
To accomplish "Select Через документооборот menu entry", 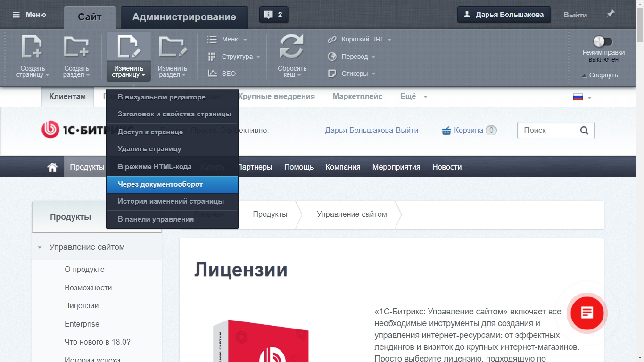I will [159, 184].
